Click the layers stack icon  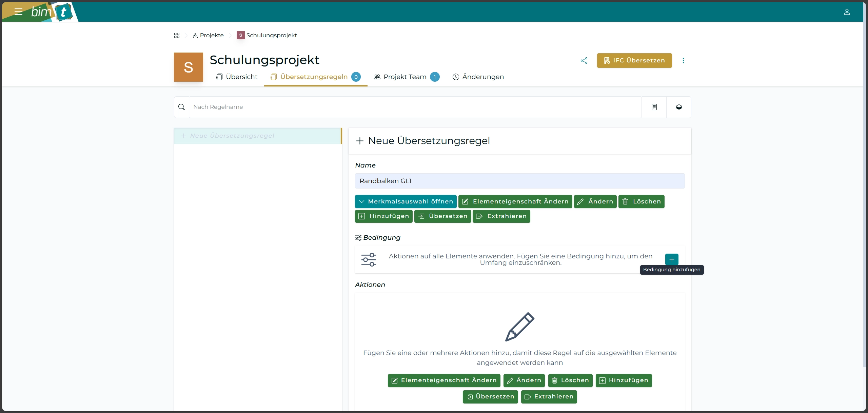coord(679,107)
